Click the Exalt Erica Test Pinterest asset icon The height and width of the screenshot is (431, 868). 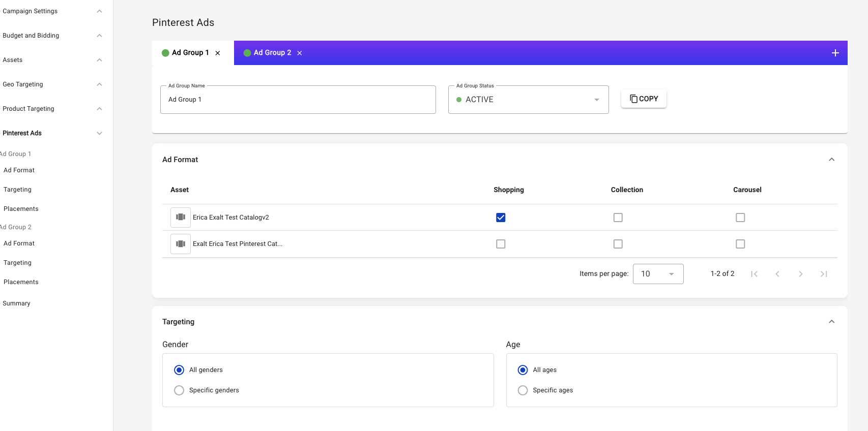[x=181, y=244]
